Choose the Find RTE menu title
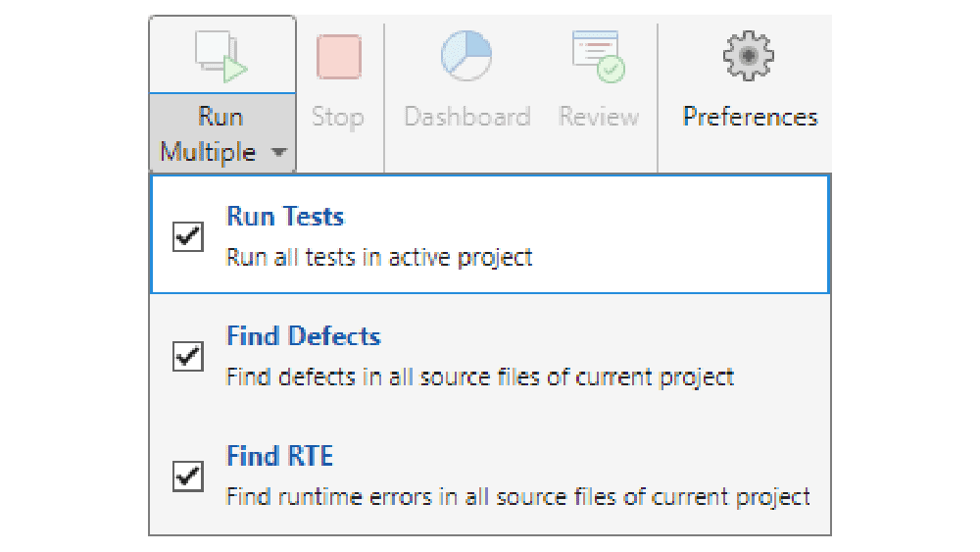This screenshot has height=552, width=980. tap(279, 456)
